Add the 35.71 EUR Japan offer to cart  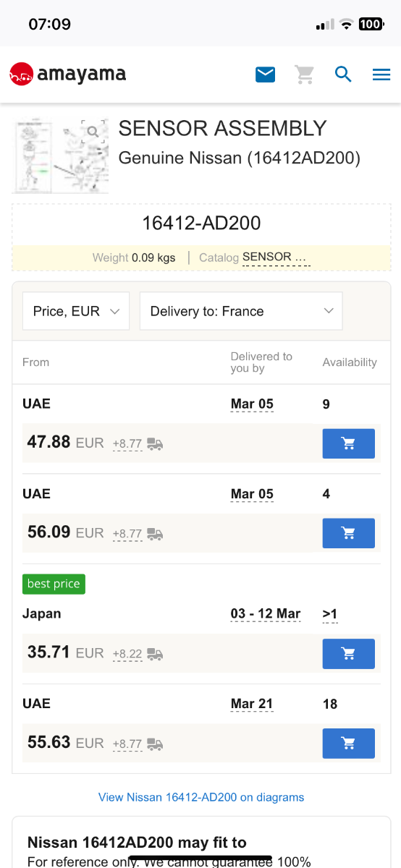(x=348, y=653)
